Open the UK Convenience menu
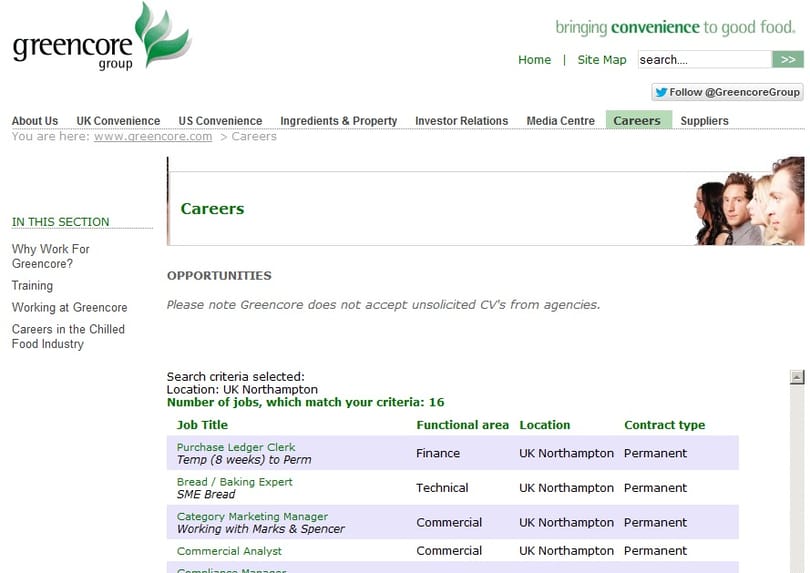 [118, 120]
